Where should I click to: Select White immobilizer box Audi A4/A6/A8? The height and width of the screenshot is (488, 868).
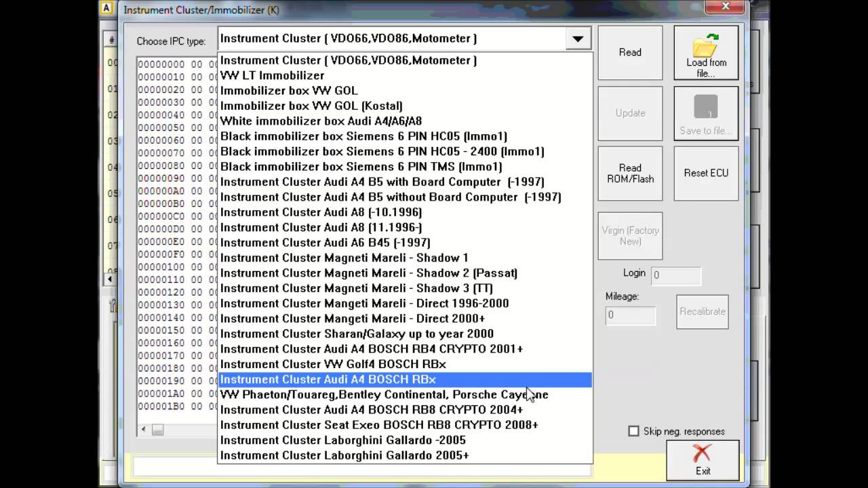(405, 121)
